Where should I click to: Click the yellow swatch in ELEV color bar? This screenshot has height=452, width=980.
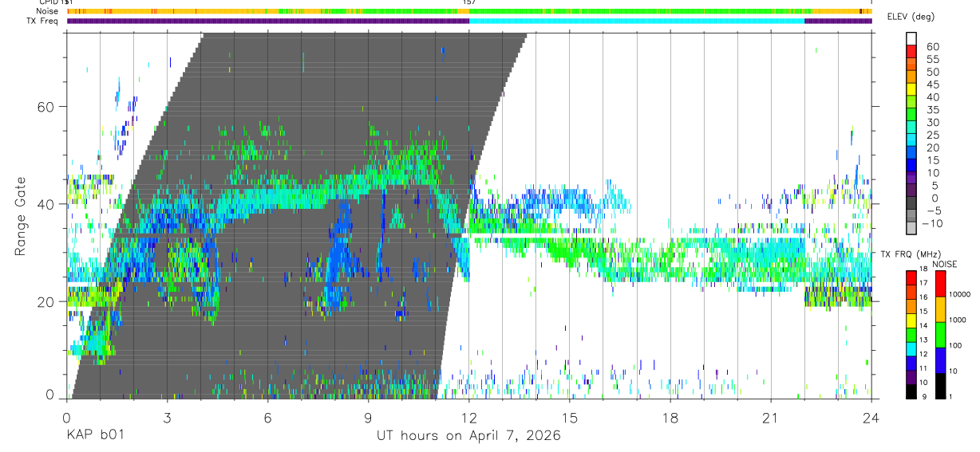coord(911,88)
